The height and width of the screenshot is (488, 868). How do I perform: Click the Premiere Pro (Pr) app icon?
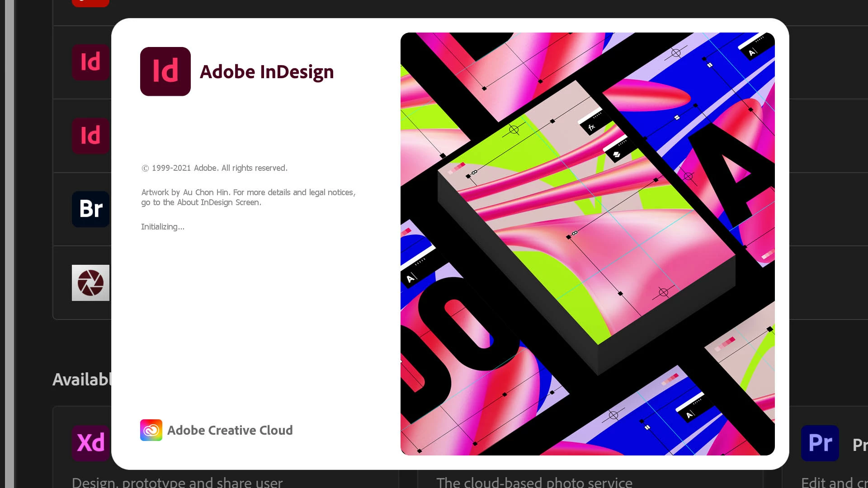tap(820, 443)
